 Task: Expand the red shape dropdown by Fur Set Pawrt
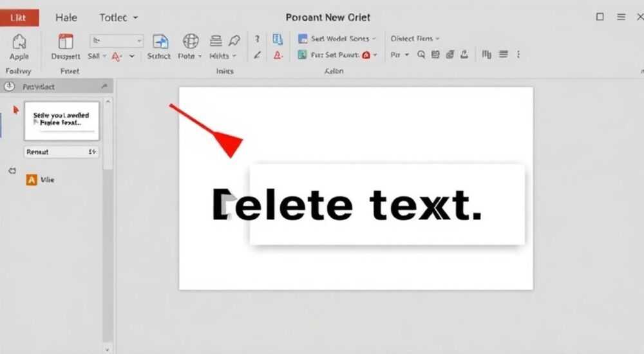tap(375, 55)
